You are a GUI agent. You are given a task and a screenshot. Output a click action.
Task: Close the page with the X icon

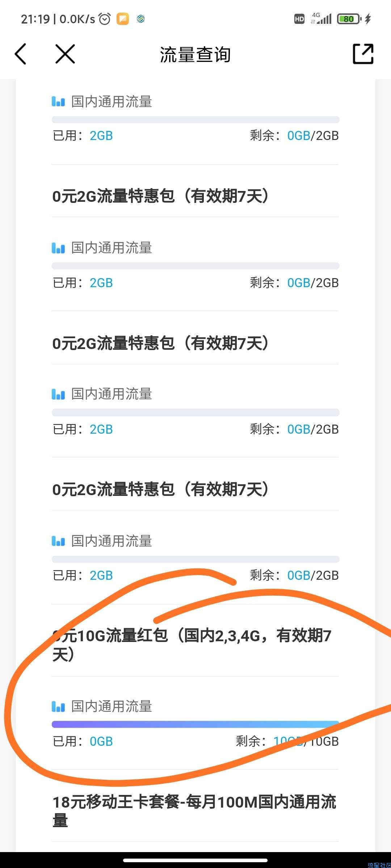tap(65, 54)
